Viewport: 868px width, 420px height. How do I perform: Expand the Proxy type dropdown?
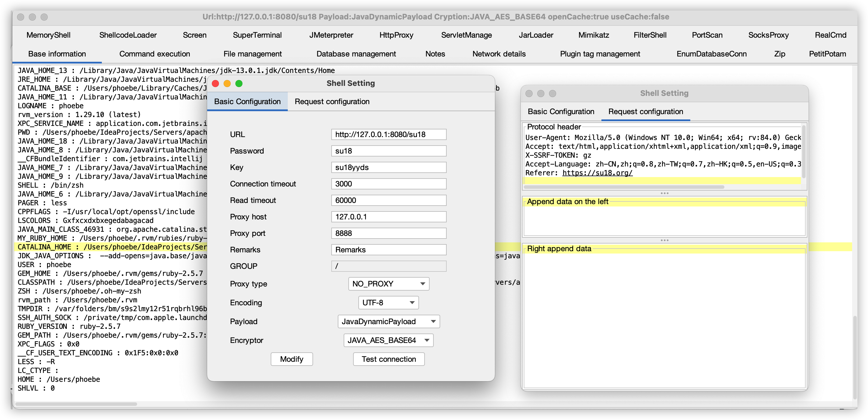coord(388,284)
